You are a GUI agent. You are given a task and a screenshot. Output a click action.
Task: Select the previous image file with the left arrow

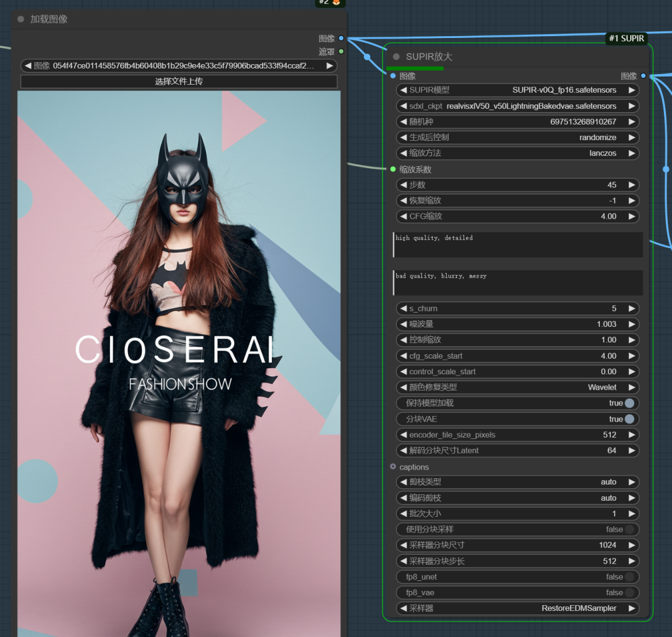(x=28, y=65)
